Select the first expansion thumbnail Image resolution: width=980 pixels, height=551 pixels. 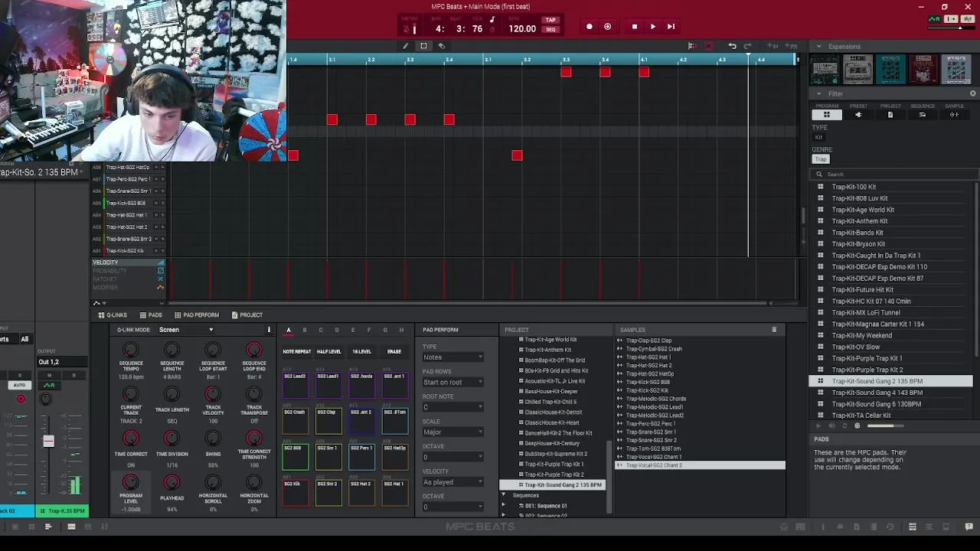[825, 69]
